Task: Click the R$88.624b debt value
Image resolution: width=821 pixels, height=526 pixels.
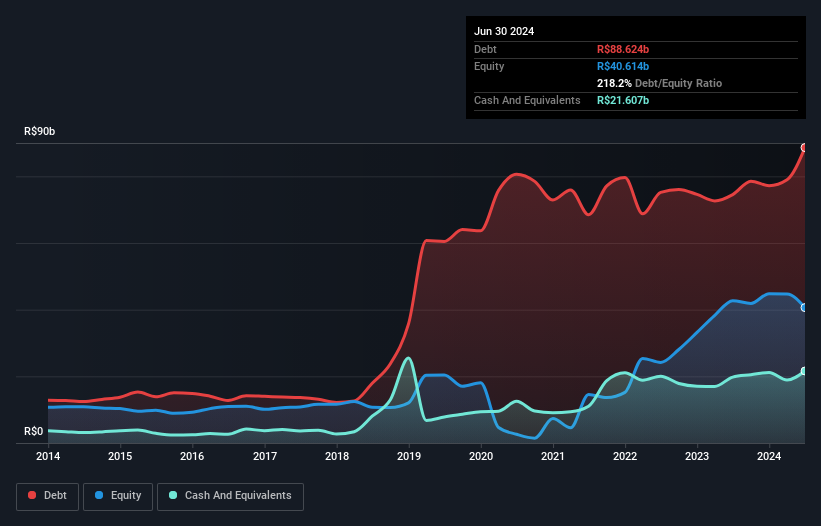Action: click(x=623, y=49)
